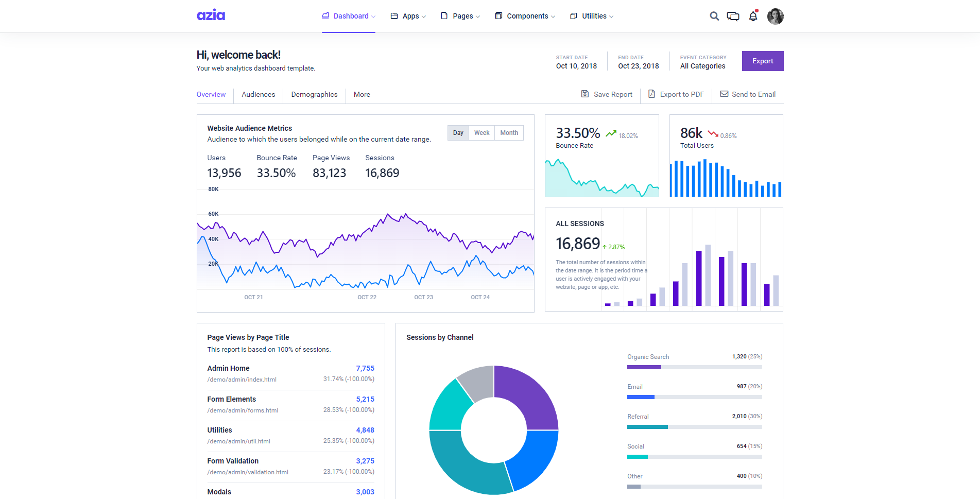Select the End Date field

pos(639,66)
